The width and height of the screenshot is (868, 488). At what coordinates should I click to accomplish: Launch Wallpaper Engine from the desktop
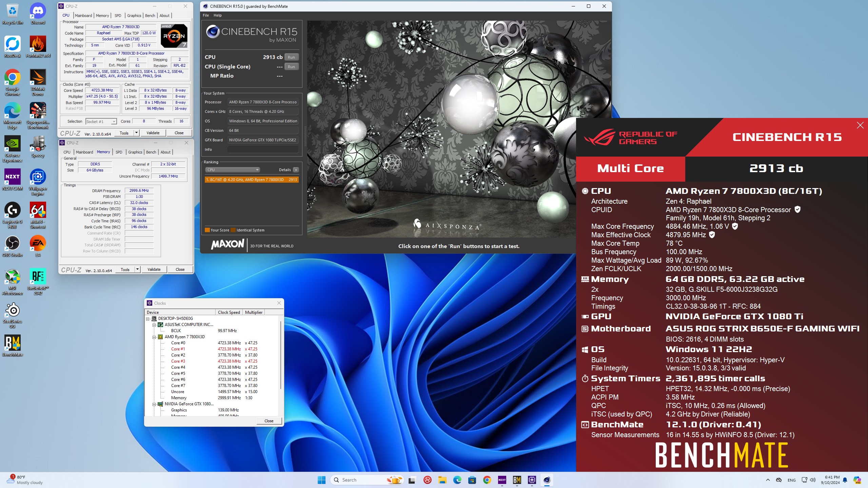(x=38, y=182)
